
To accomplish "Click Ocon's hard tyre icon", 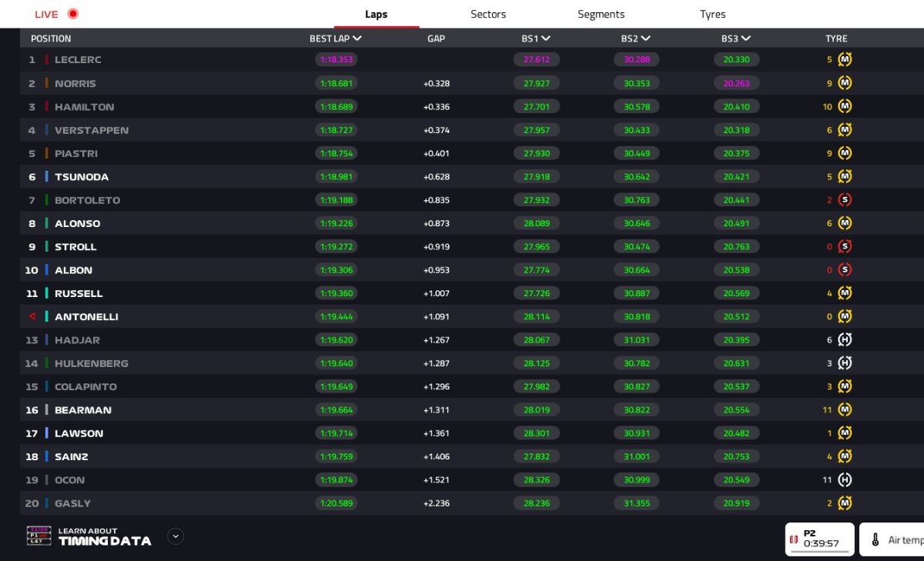I will (845, 480).
